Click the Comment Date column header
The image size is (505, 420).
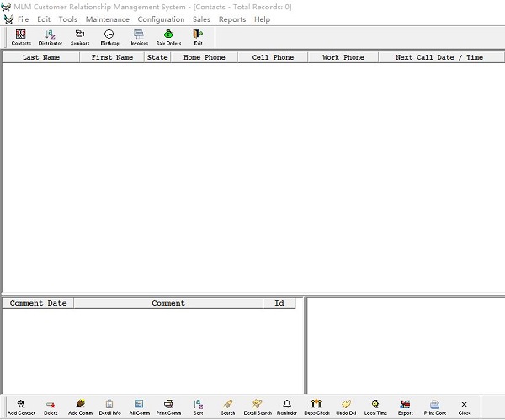click(x=38, y=303)
